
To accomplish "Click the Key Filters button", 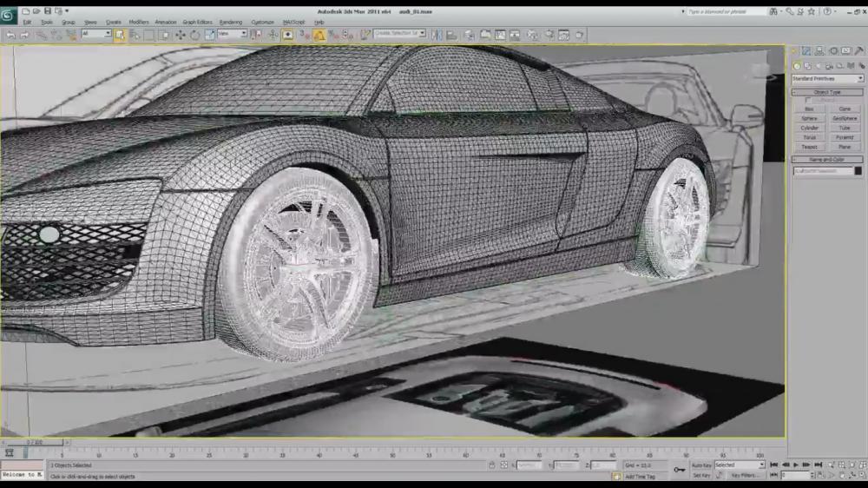I will click(x=745, y=476).
